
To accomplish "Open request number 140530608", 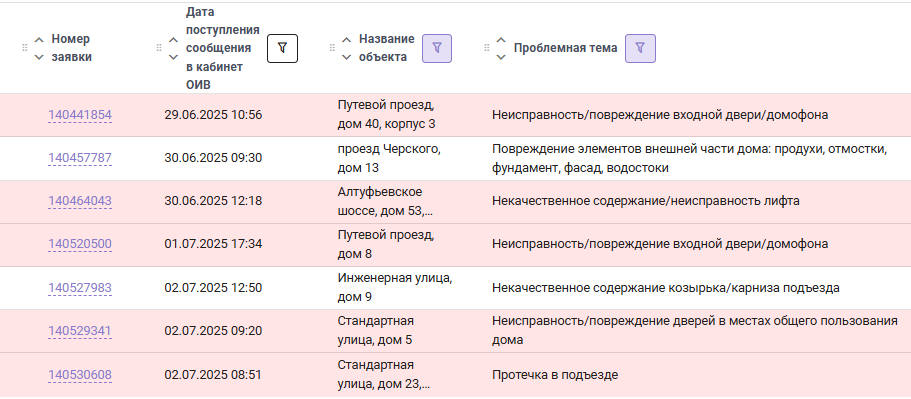I will coord(80,375).
